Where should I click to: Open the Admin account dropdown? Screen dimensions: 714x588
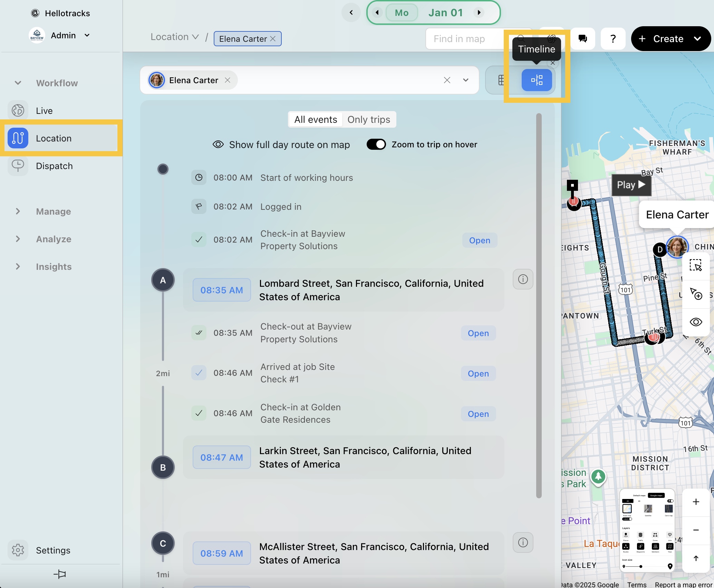[x=87, y=35]
